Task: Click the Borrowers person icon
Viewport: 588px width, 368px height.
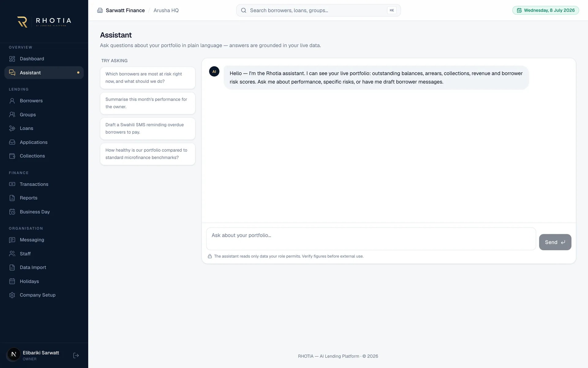Action: coord(12,101)
